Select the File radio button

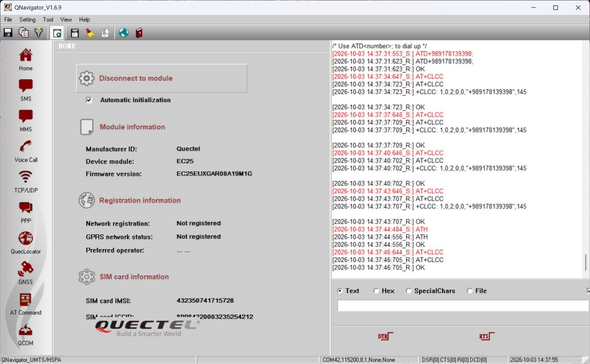click(x=470, y=291)
